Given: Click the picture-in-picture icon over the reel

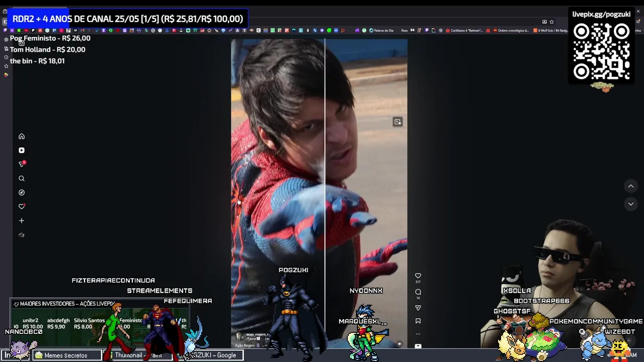Looking at the screenshot, I should pyautogui.click(x=397, y=122).
